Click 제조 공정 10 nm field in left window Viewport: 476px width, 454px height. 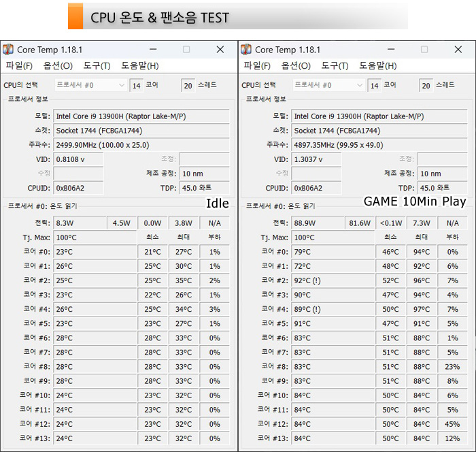[x=204, y=174]
